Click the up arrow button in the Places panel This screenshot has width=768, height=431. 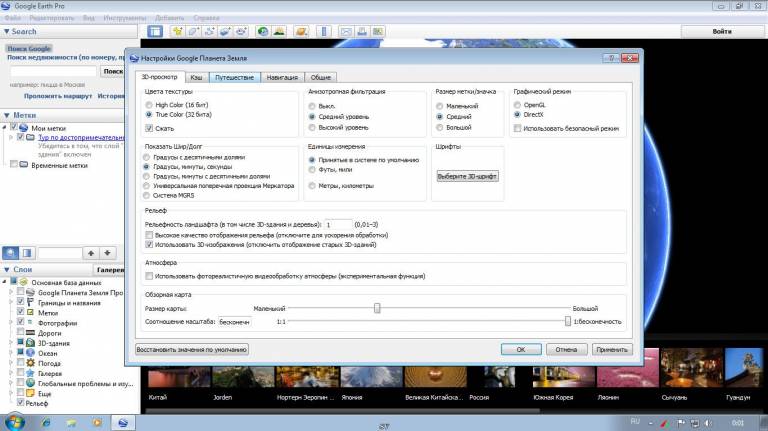point(91,253)
